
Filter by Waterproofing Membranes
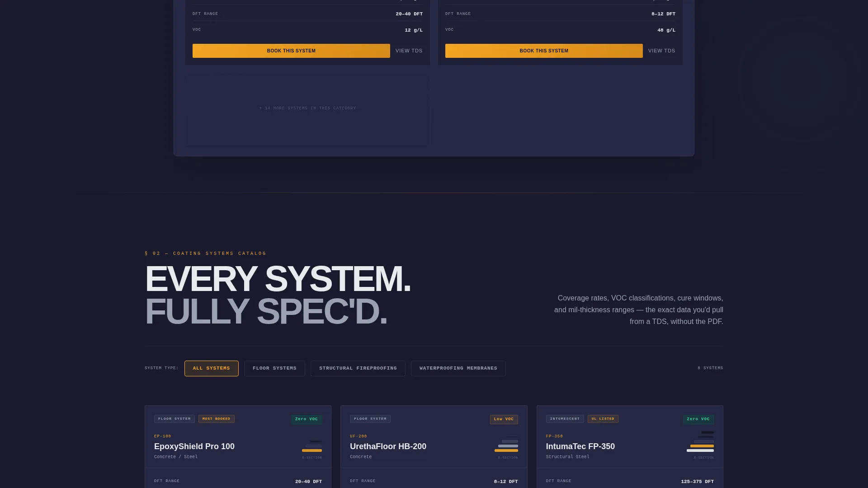pos(458,368)
